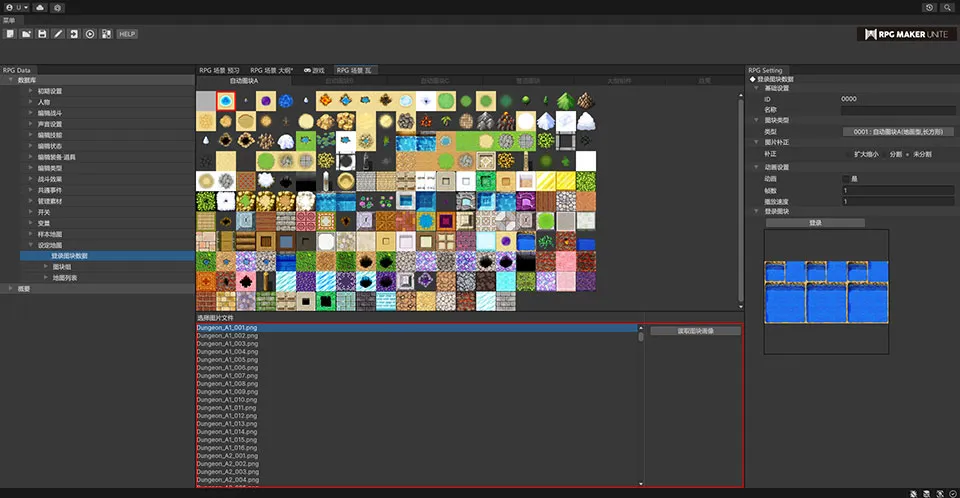Click the save floppy disk icon
The image size is (960, 498).
(42, 34)
